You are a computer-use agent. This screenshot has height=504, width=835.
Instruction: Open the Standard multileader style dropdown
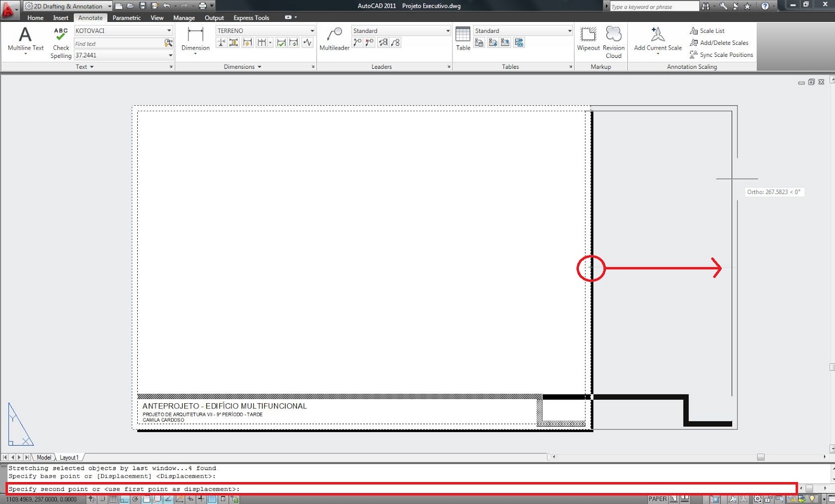click(448, 30)
